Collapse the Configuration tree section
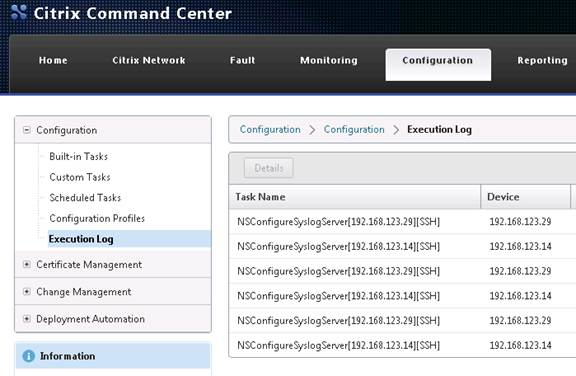The image size is (576, 376). coord(26,130)
